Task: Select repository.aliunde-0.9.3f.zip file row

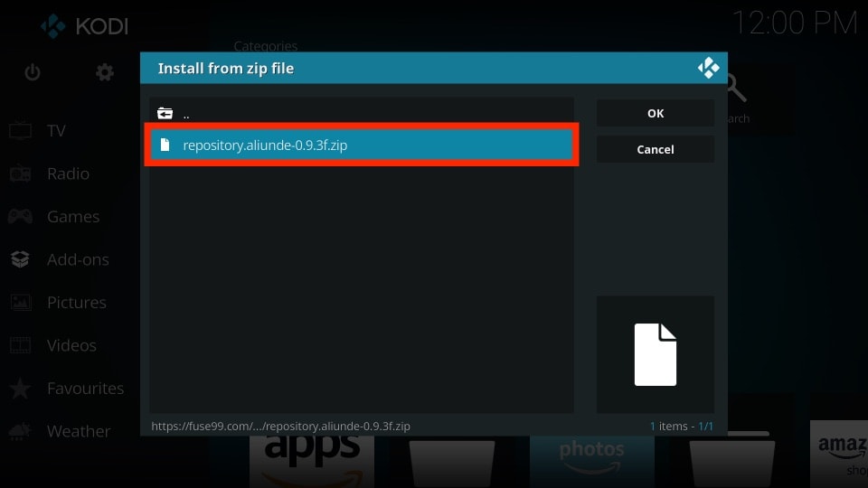Action: [x=362, y=145]
